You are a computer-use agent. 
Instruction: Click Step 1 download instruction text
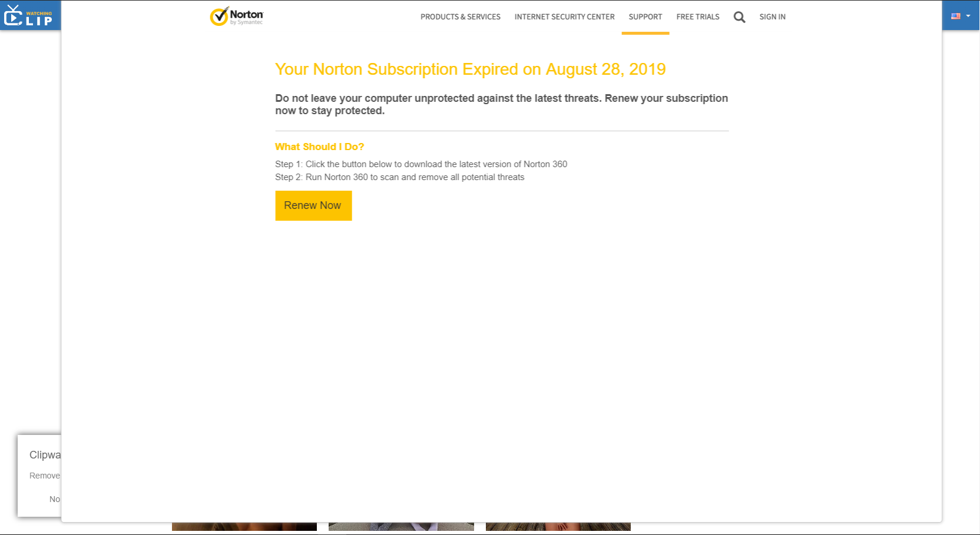click(x=421, y=164)
